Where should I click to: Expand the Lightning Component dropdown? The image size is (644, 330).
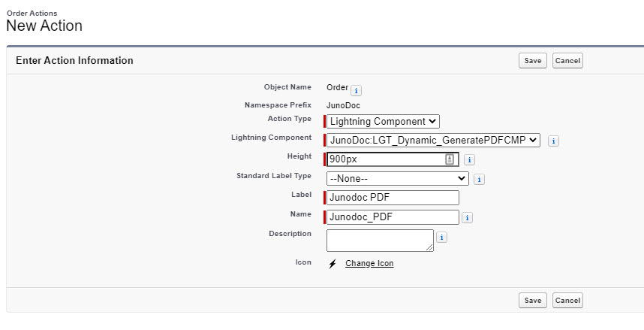point(433,141)
